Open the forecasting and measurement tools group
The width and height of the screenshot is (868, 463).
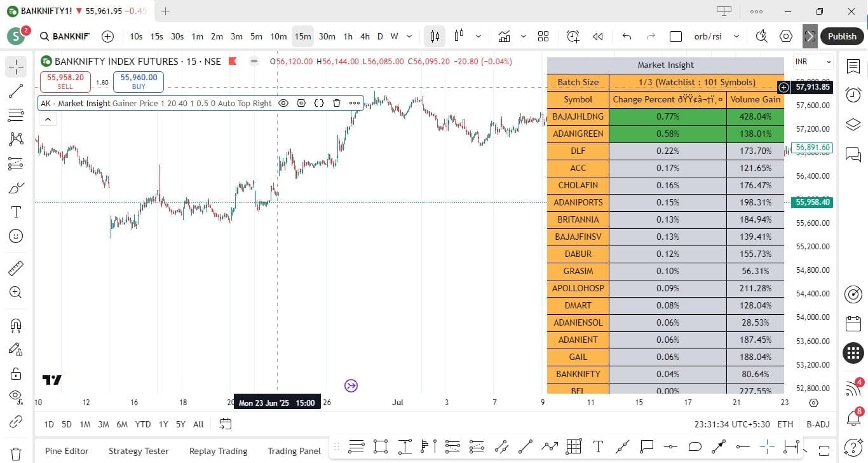[x=16, y=163]
